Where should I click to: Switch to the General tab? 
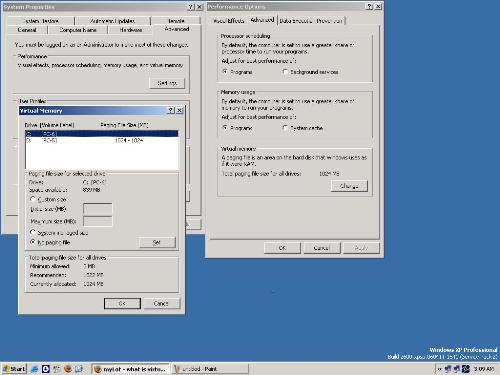pyautogui.click(x=27, y=30)
